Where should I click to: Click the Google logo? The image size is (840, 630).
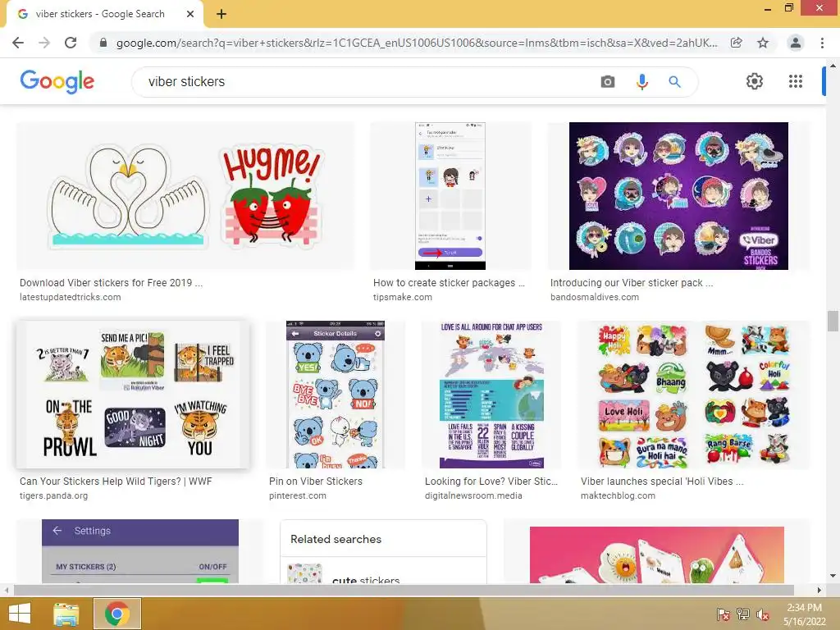click(x=57, y=81)
